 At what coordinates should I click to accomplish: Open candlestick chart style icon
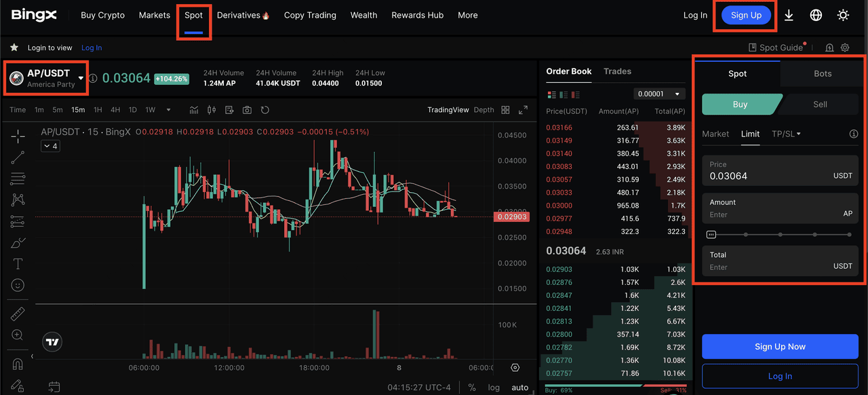pos(212,110)
